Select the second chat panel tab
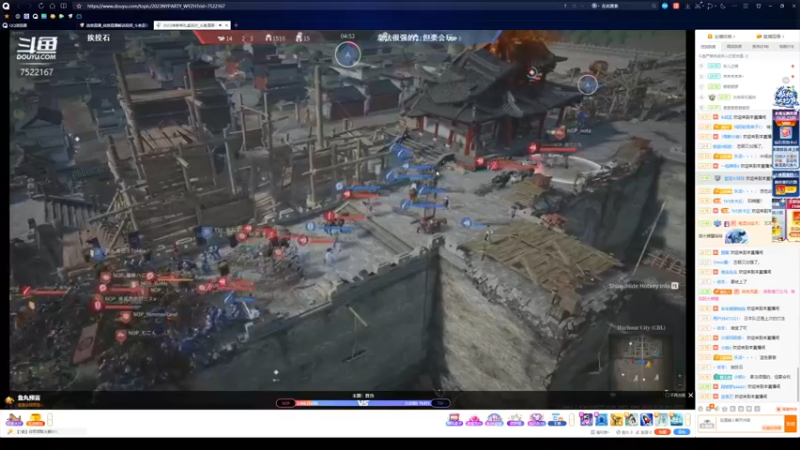800x450 pixels. [x=734, y=46]
